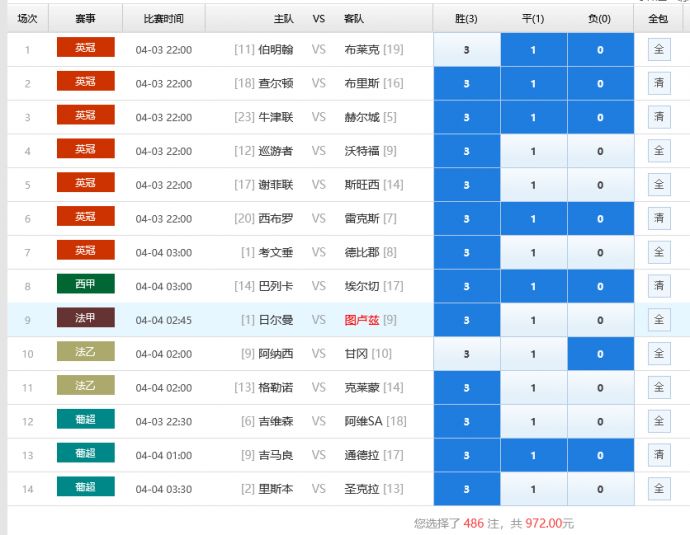
Task: Toggle win (3) for 伯明翰 vs 布莱克
Action: click(466, 50)
